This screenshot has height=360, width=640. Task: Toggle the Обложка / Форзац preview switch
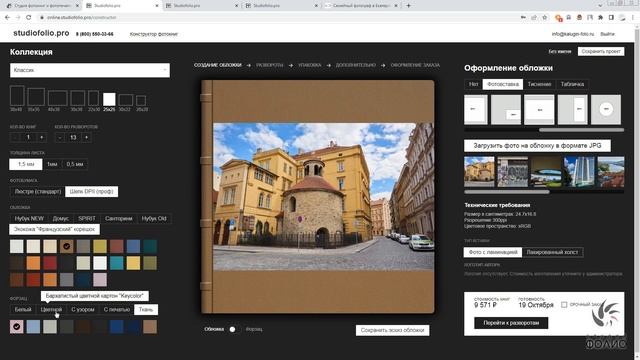[234, 329]
